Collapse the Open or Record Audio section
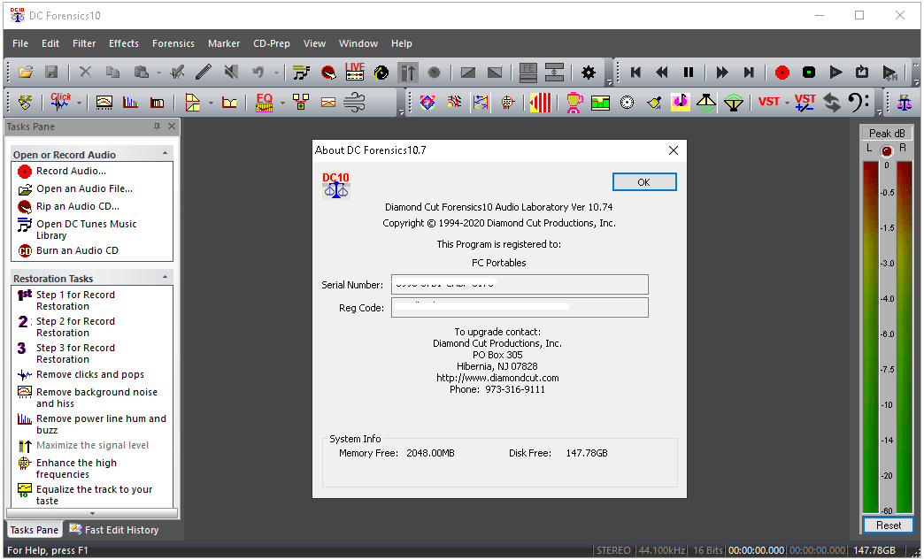This screenshot has width=924, height=560. 165,153
